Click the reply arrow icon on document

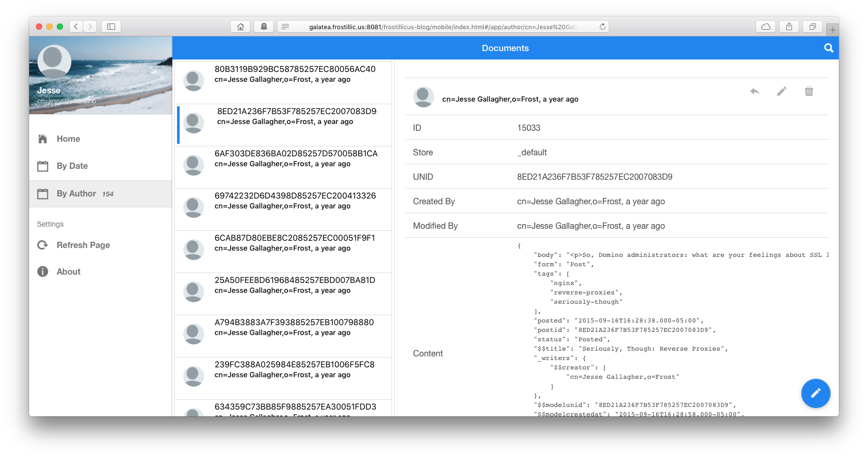pos(754,92)
